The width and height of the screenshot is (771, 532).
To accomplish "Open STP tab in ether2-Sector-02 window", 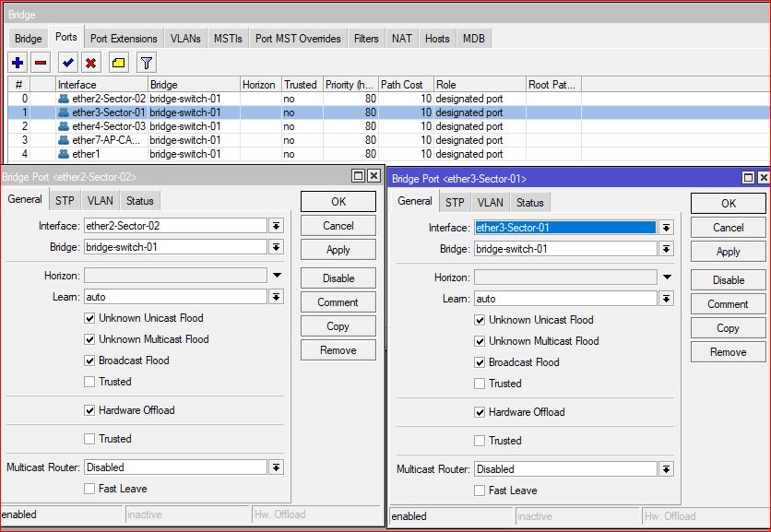I will coord(65,201).
